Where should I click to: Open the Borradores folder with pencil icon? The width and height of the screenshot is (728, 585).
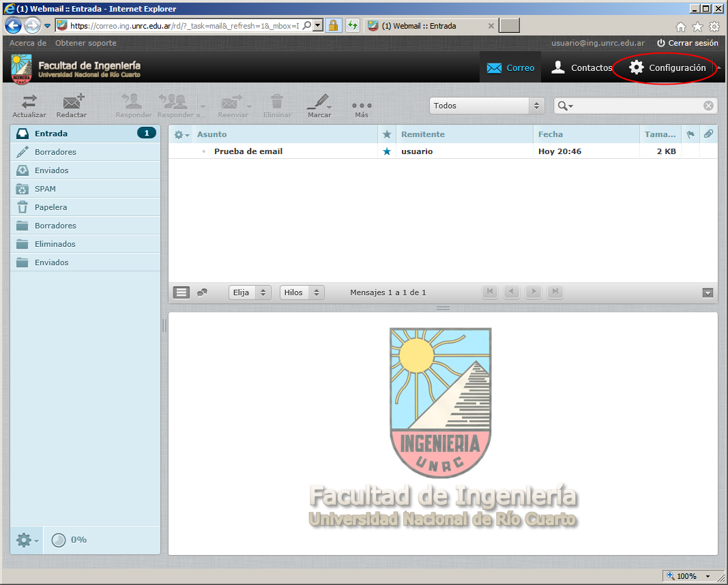pyautogui.click(x=85, y=151)
